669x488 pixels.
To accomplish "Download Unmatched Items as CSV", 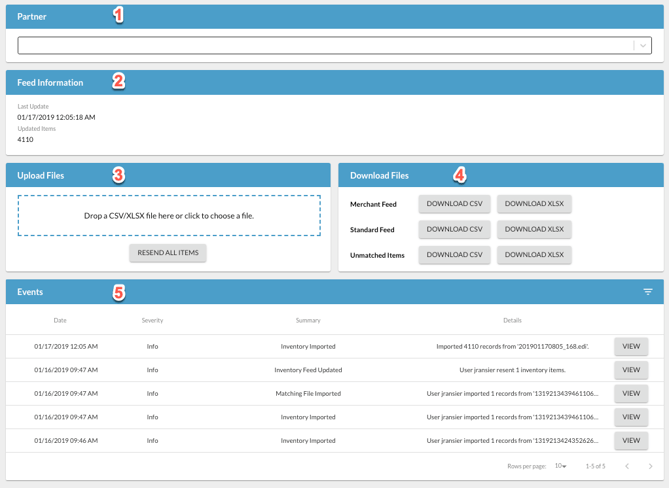I will 454,255.
